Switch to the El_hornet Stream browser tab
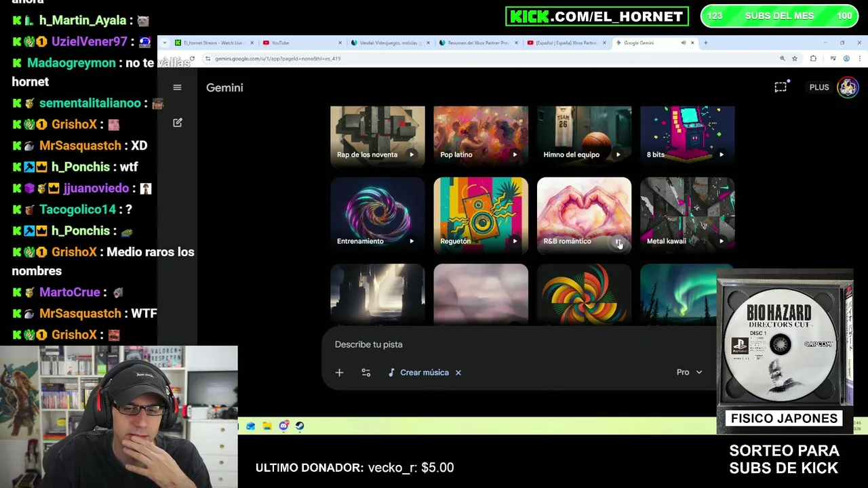 [x=213, y=43]
